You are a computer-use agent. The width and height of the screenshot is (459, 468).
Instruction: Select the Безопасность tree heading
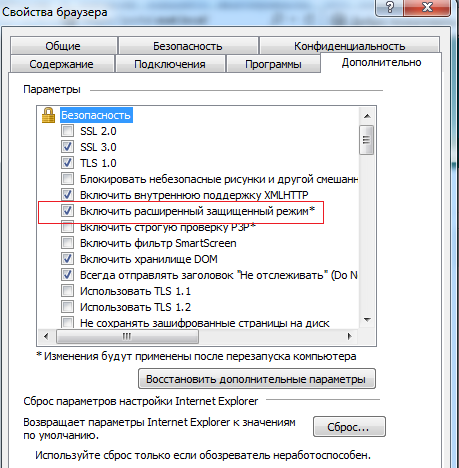click(96, 115)
